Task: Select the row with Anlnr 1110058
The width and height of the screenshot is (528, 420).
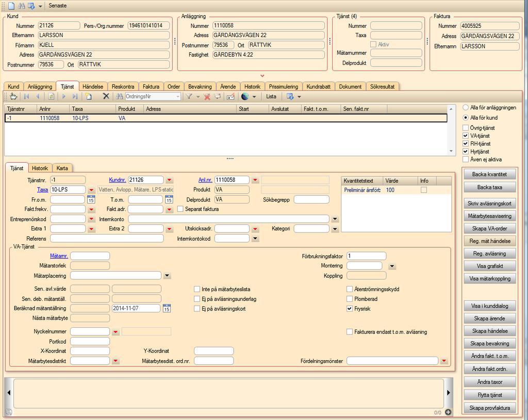Action: [x=226, y=118]
